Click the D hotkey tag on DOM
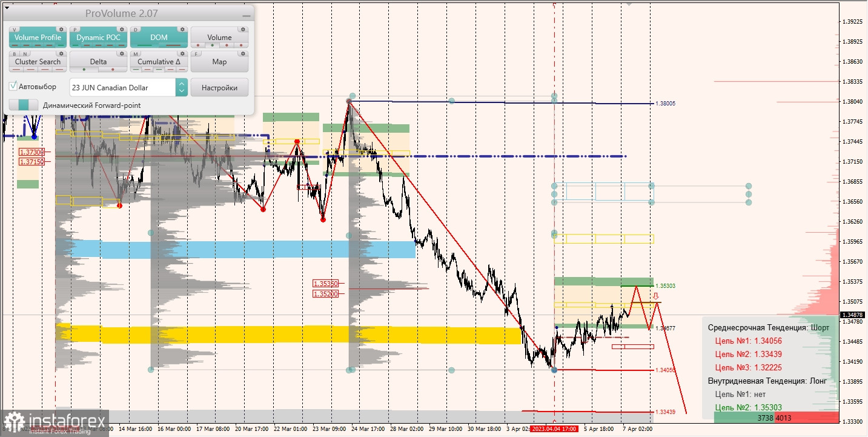Image resolution: width=868 pixels, height=437 pixels. click(135, 29)
